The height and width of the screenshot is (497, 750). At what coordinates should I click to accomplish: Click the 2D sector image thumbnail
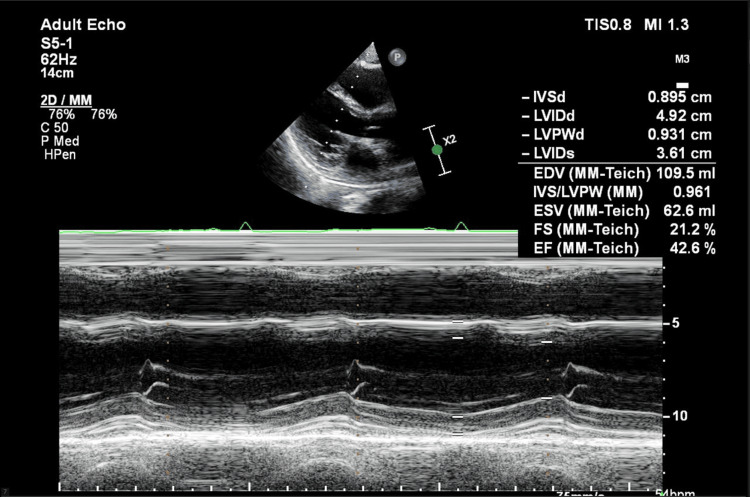343,128
